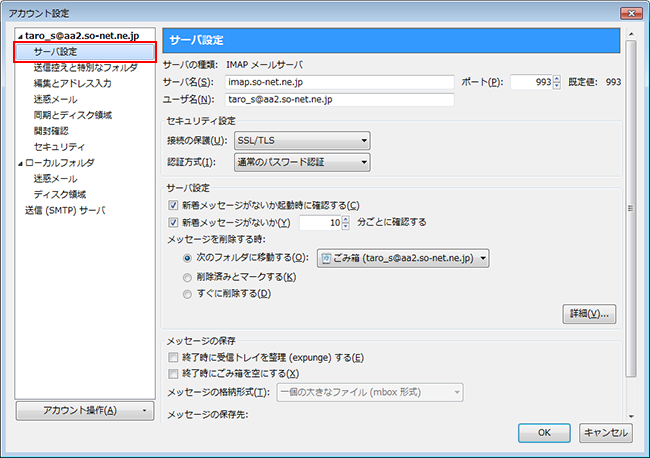
Task: Toggle 新着メッセージがないか起動時に確認する checkbox
Action: (x=174, y=205)
